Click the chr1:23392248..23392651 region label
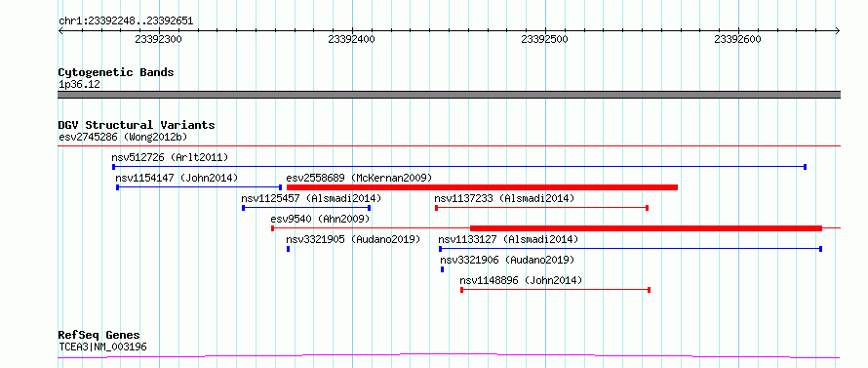The width and height of the screenshot is (868, 368). tap(126, 21)
